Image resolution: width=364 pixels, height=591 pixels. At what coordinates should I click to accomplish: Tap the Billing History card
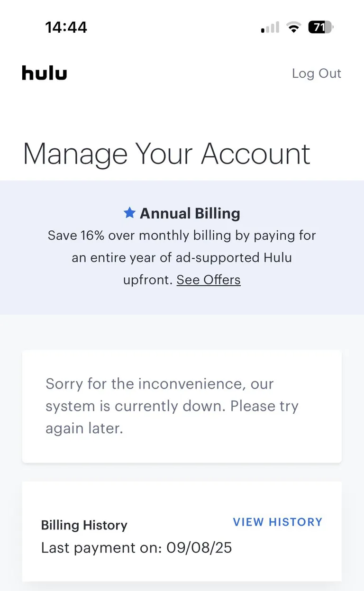[x=182, y=532]
